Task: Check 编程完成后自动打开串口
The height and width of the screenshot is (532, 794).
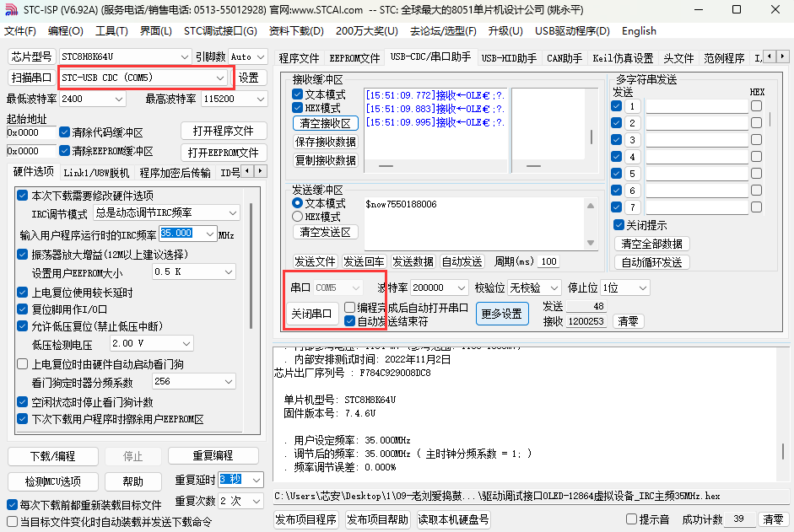Action: tap(349, 307)
